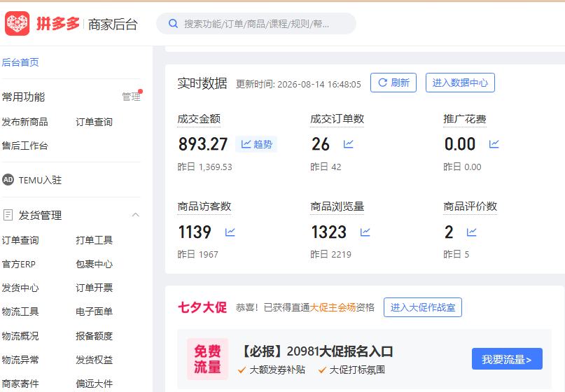Click the AD badge beside TEMU入驻

tap(8, 180)
